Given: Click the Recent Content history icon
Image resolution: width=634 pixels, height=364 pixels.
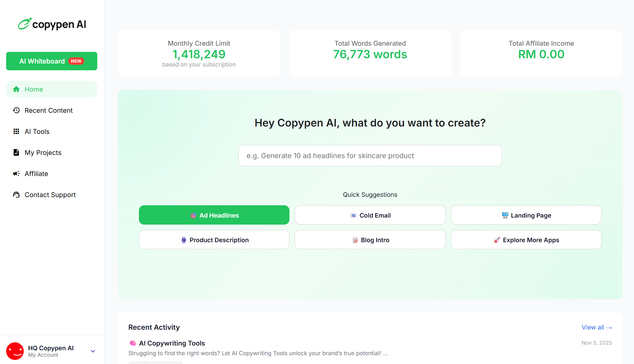Looking at the screenshot, I should click(x=16, y=110).
